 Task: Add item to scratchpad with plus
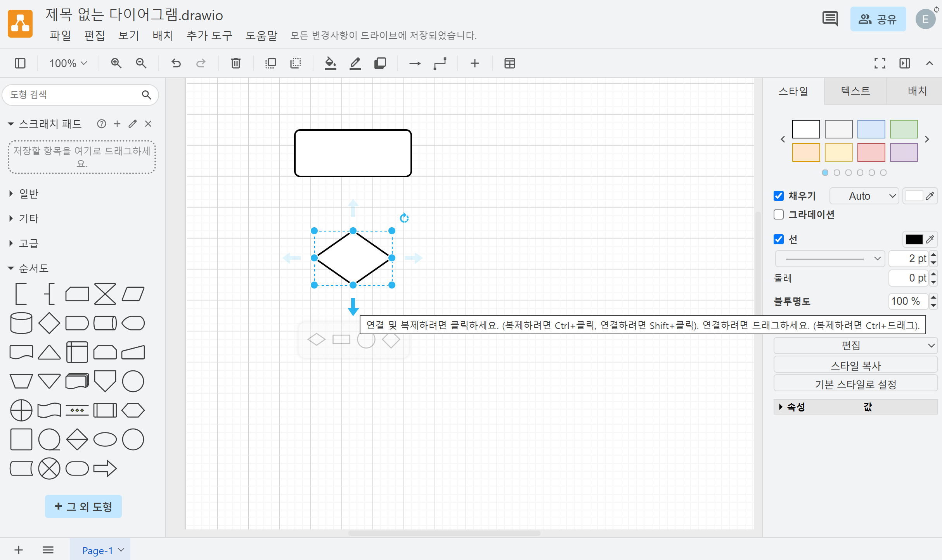coord(117,124)
